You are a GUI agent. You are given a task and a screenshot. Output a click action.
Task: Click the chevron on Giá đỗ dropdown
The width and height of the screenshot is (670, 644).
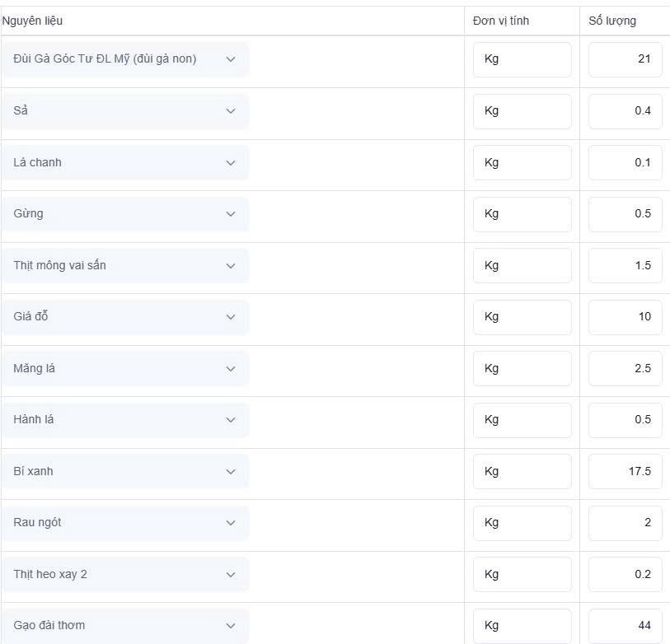coord(231,317)
